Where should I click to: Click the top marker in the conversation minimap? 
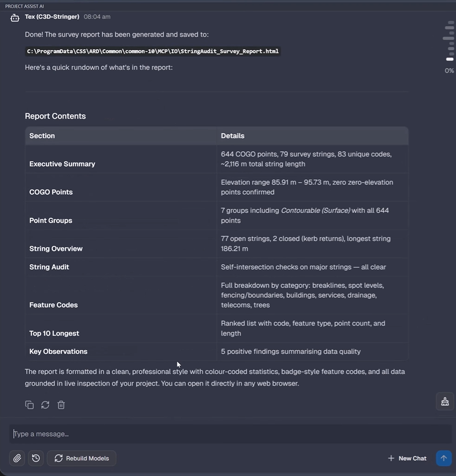(x=451, y=22)
